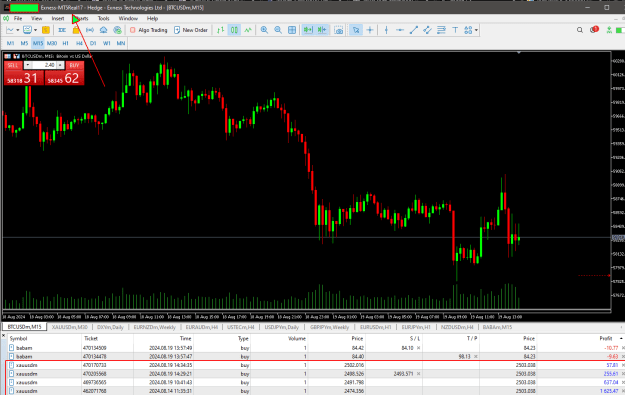Zoom in on the chart
Image resolution: width=625 pixels, height=395 pixels.
coord(264,30)
